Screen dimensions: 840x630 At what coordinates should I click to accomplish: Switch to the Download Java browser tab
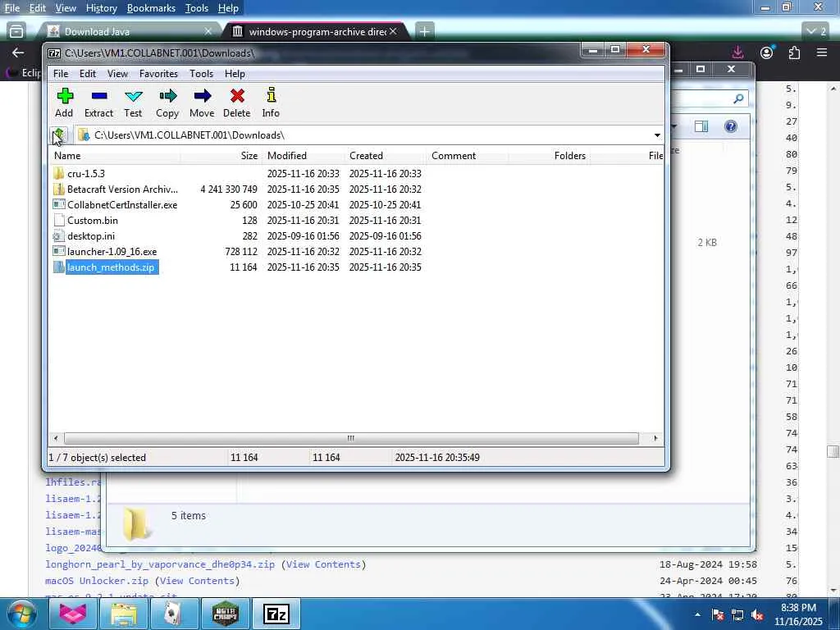click(x=129, y=32)
